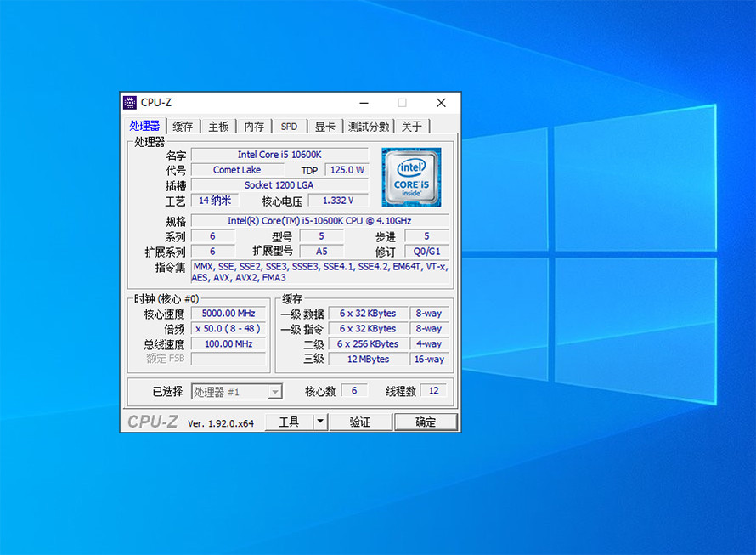Click the 确定 button
756x555 pixels.
coord(426,422)
